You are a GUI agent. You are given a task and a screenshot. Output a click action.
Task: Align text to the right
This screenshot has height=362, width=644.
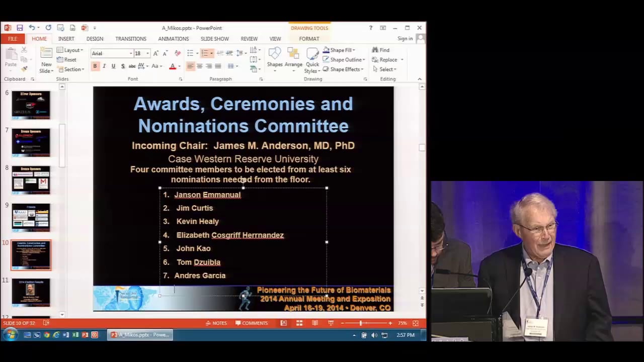click(x=208, y=66)
